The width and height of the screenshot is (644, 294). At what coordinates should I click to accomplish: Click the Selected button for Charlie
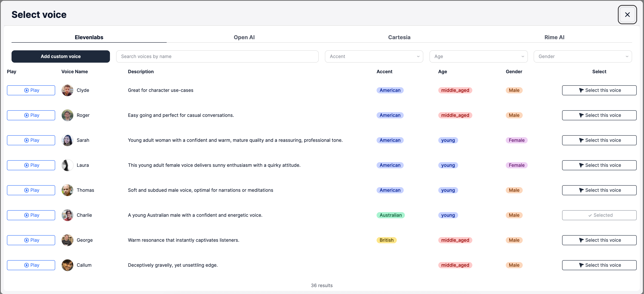[x=599, y=215]
